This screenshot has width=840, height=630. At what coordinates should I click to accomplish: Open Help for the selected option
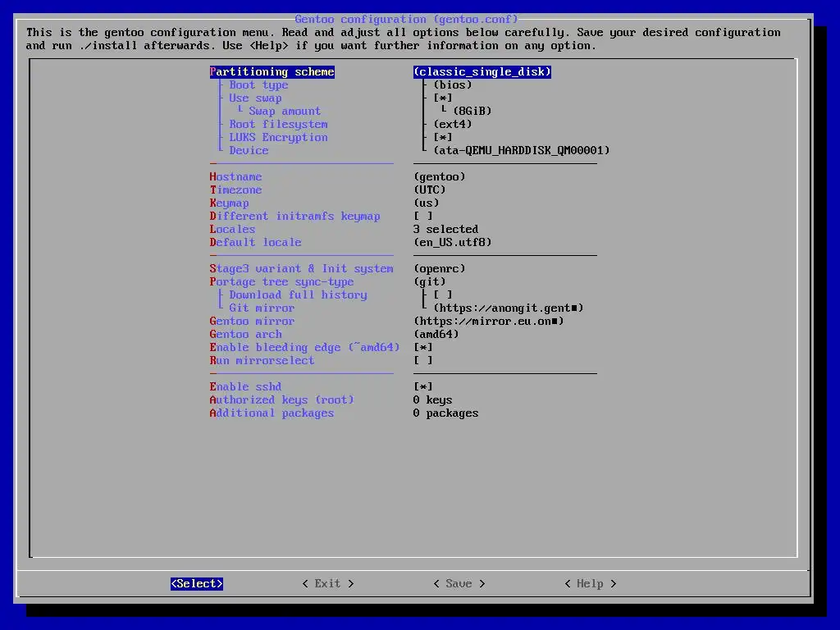pyautogui.click(x=591, y=583)
